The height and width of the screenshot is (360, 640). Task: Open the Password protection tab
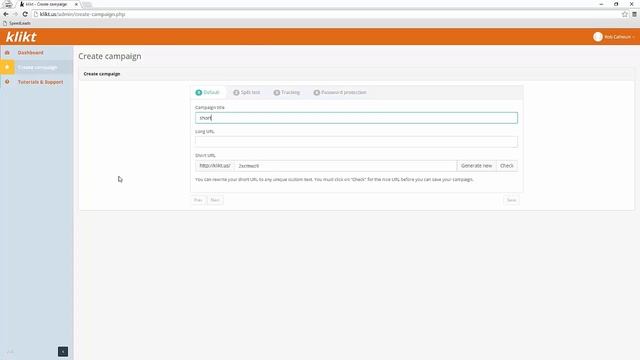coord(340,93)
